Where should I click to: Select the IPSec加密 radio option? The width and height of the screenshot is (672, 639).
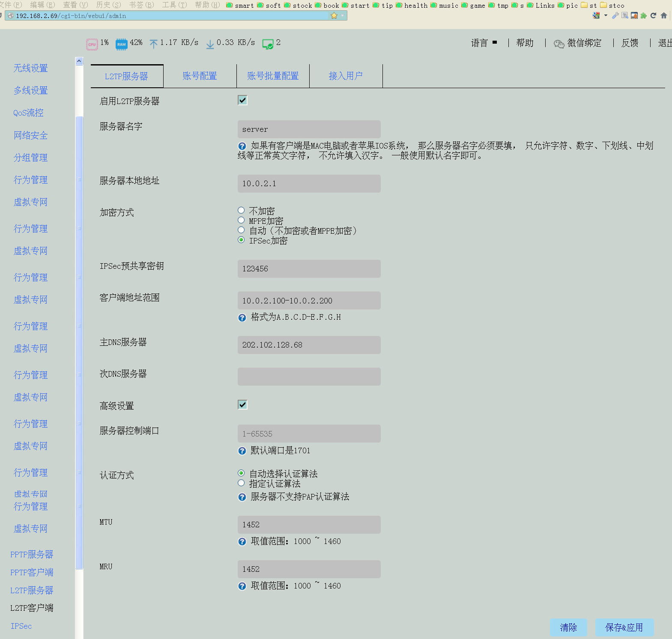pos(241,240)
